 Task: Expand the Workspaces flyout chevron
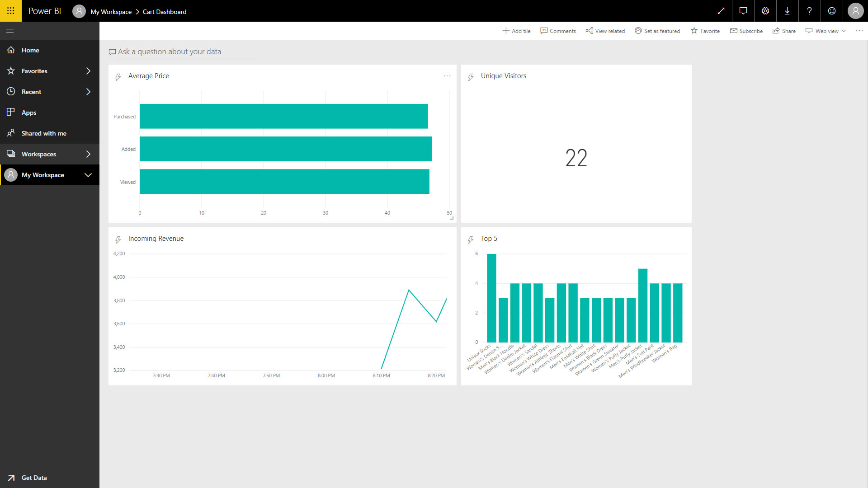88,154
